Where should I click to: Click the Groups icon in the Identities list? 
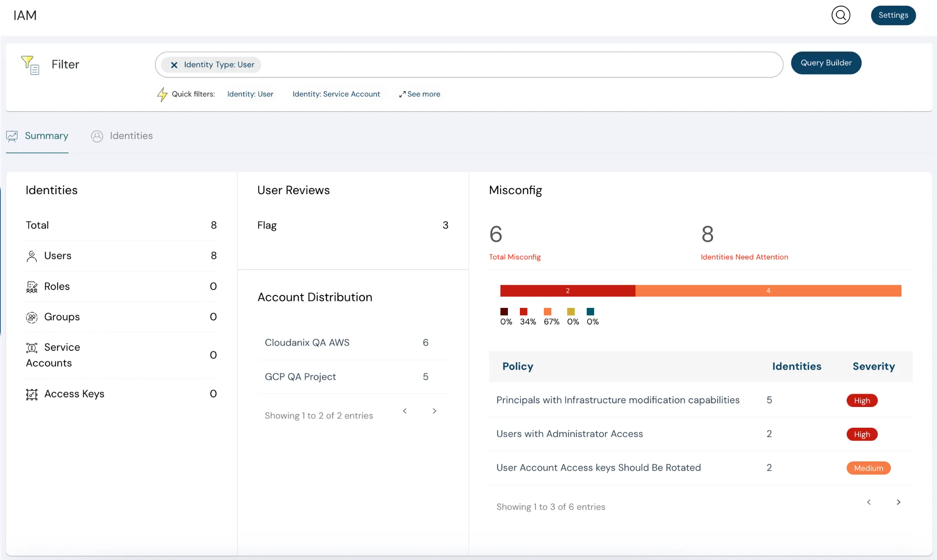[x=31, y=317]
